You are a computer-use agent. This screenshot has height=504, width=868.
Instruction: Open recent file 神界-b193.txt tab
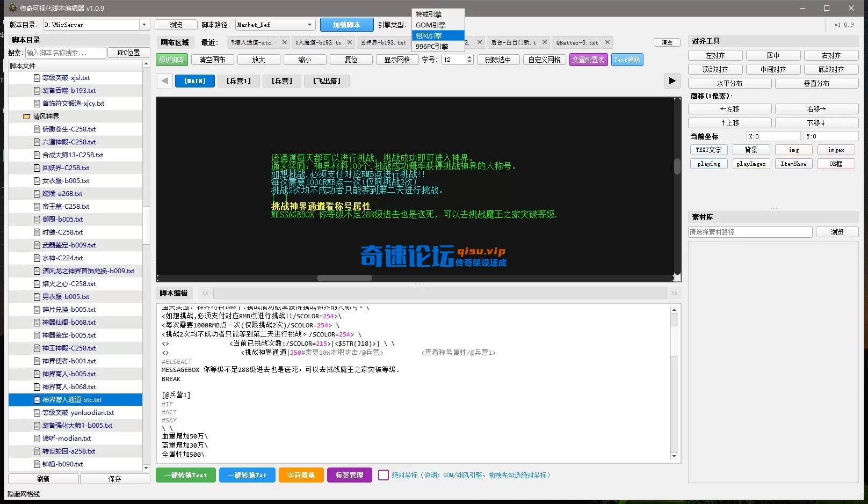[x=382, y=42]
